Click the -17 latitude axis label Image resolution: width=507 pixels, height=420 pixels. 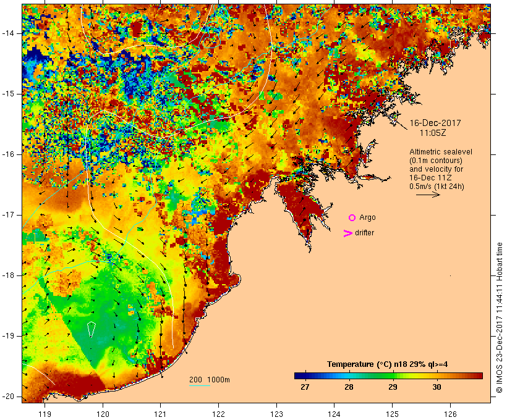coord(8,215)
